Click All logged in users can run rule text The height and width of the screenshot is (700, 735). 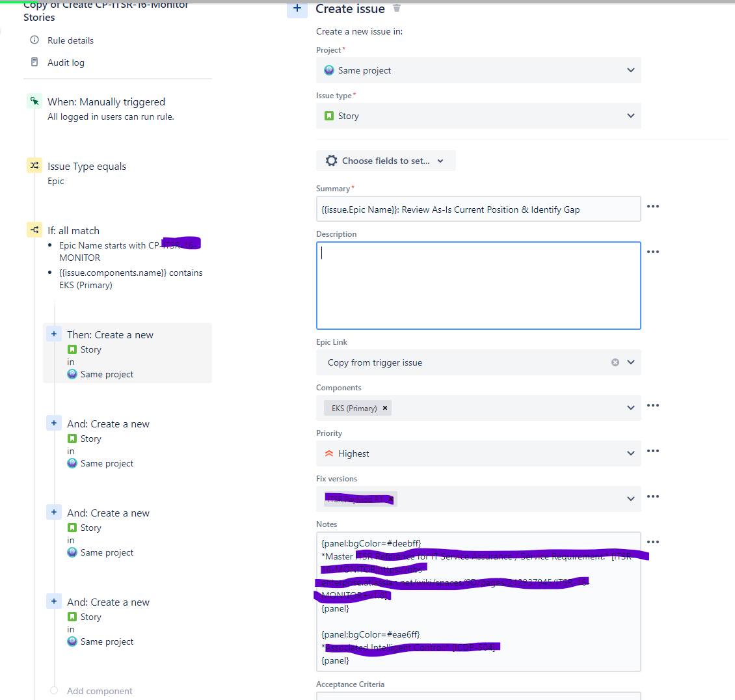click(x=111, y=116)
